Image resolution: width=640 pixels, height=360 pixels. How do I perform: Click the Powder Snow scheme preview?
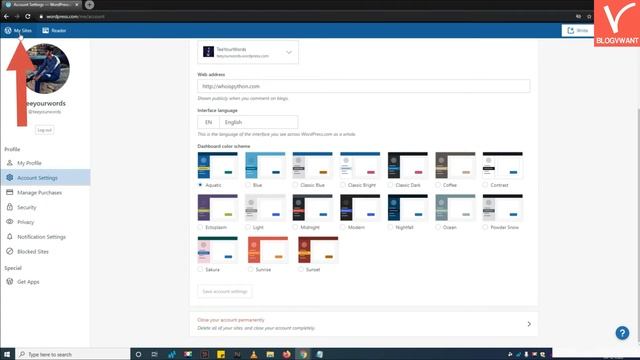point(503,208)
